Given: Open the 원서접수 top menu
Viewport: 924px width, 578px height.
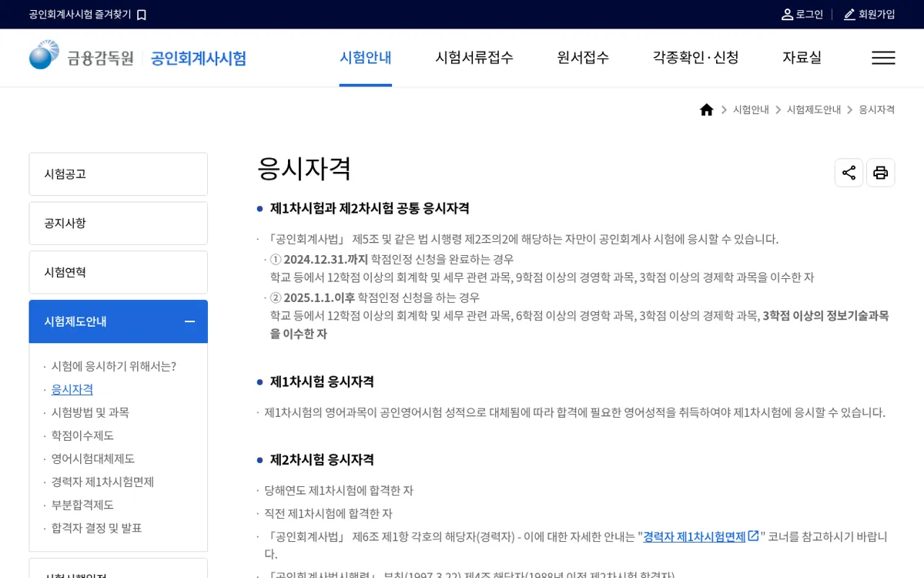Looking at the screenshot, I should coord(583,57).
